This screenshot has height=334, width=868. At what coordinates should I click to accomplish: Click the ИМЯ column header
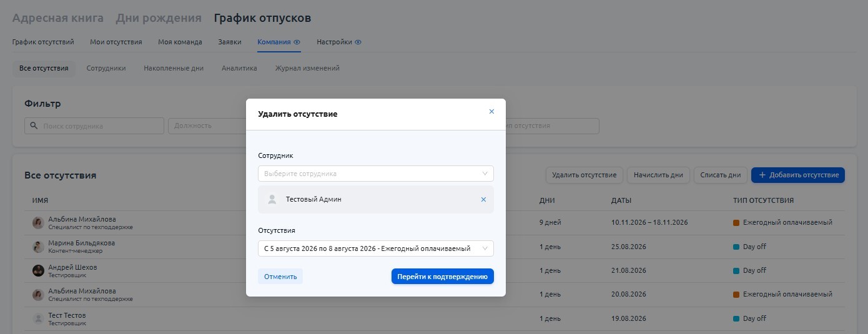pos(41,201)
